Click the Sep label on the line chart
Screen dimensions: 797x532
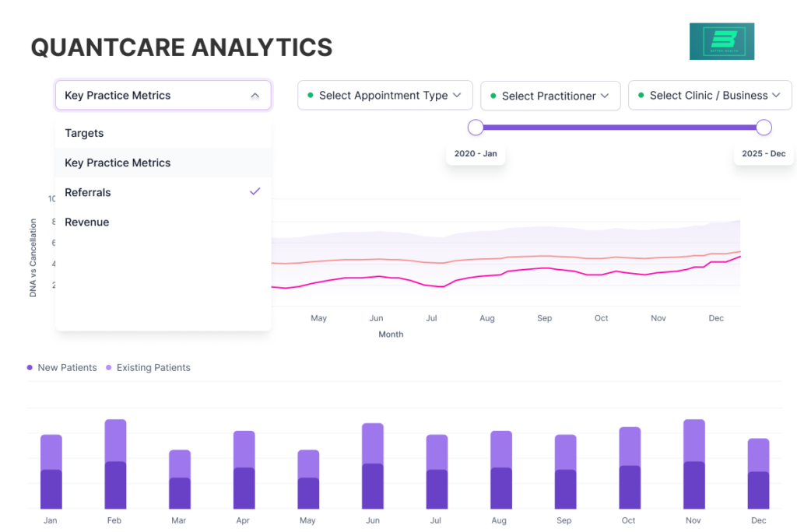544,318
